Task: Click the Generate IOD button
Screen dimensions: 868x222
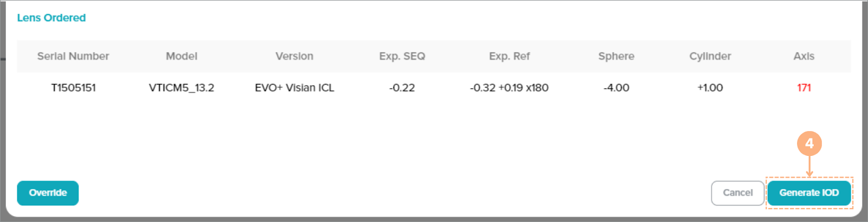Action: [x=808, y=193]
